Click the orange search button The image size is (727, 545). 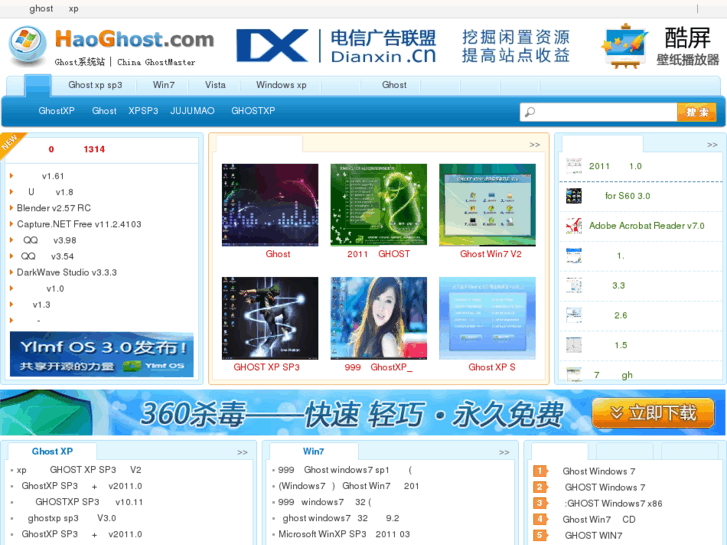pyautogui.click(x=696, y=112)
